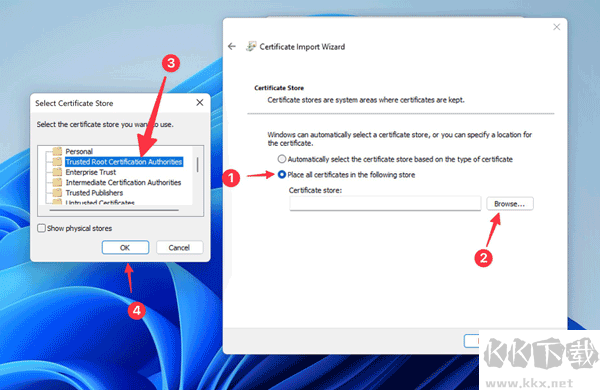600x390 pixels.
Task: Select Automatically select the certificate store option
Action: pos(282,159)
